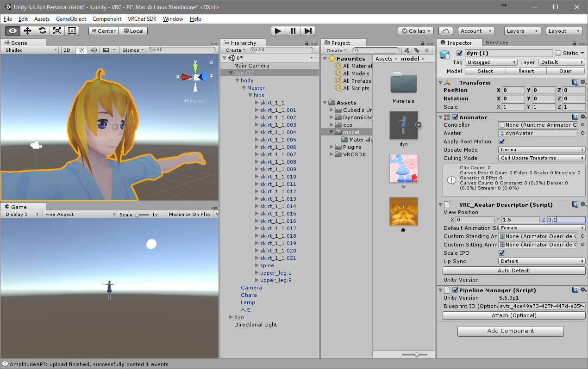Click the Open model button
This screenshot has width=588, height=369.
[x=566, y=71]
